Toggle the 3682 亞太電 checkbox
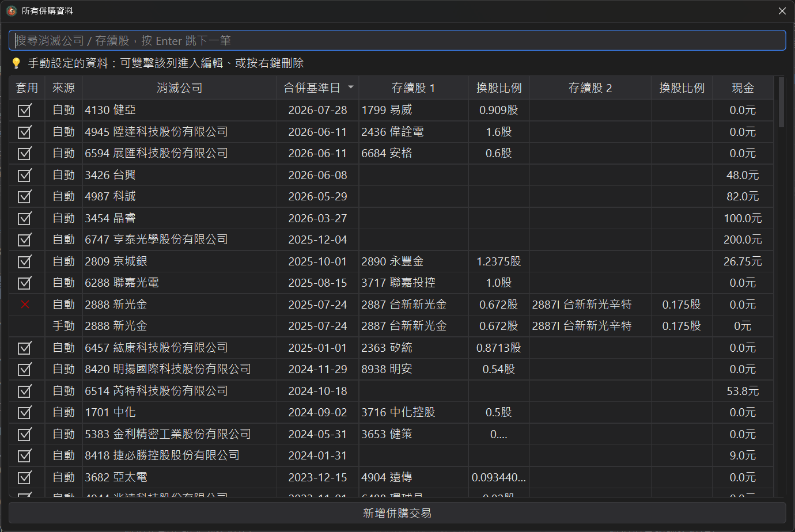Screen dimensions: 795x532 click(x=24, y=477)
